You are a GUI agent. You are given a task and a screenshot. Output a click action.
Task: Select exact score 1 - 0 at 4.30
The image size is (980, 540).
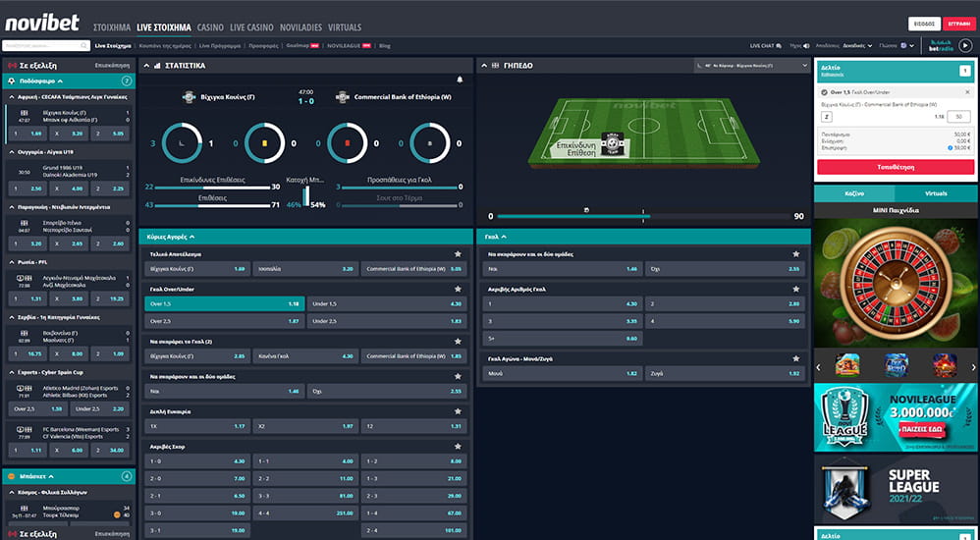click(197, 461)
